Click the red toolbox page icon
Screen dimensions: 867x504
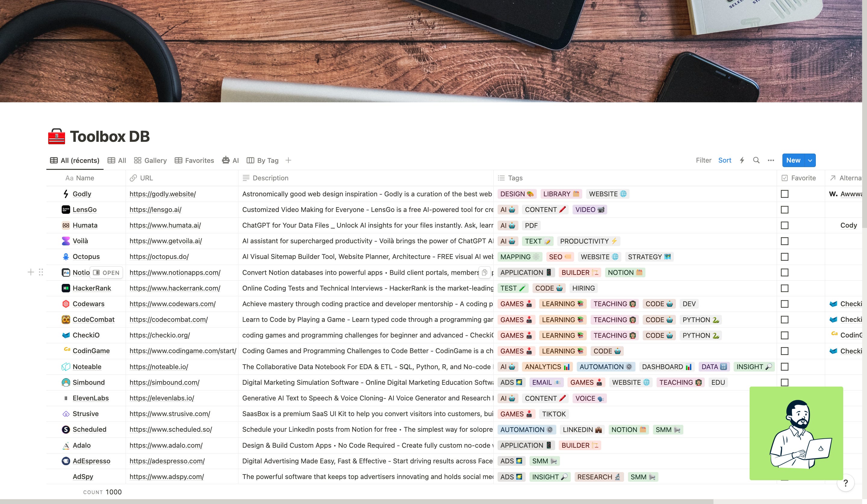(x=56, y=137)
